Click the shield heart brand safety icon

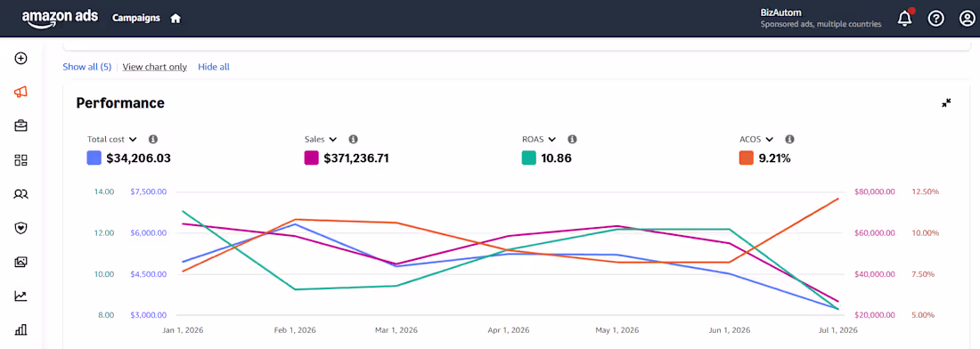pyautogui.click(x=20, y=228)
